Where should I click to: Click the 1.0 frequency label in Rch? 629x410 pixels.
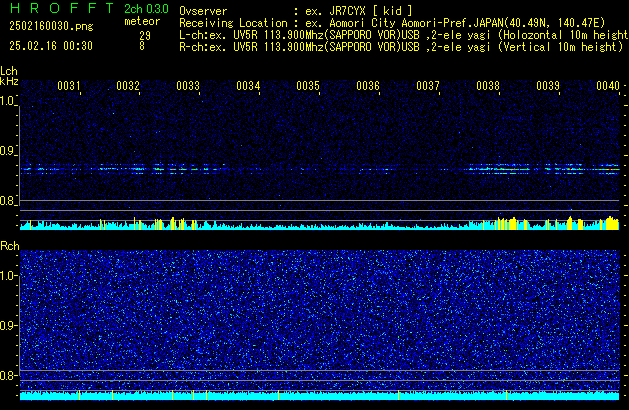pyautogui.click(x=7, y=276)
